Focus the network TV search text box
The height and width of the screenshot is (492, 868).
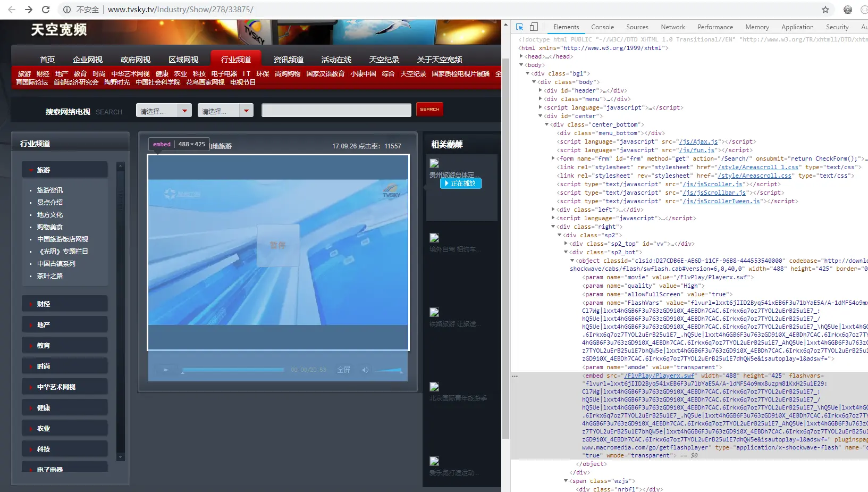(336, 110)
